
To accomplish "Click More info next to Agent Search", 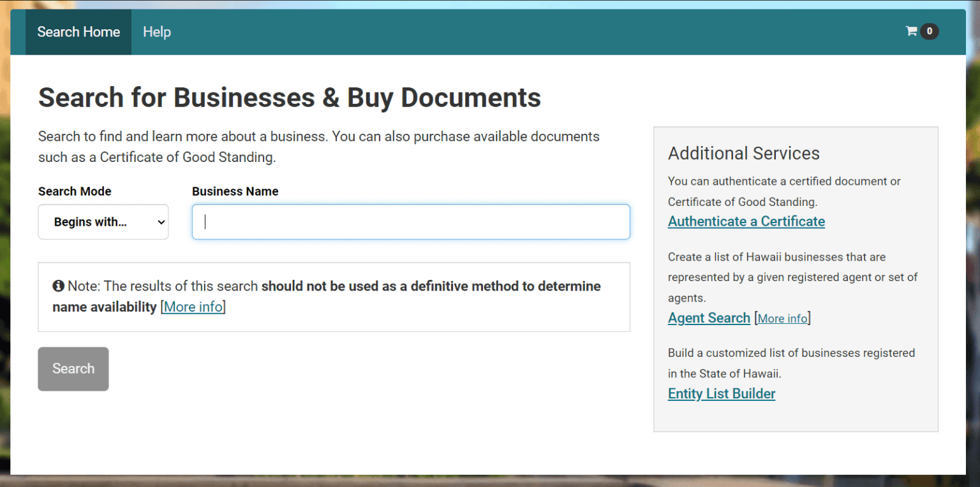I will [x=782, y=318].
